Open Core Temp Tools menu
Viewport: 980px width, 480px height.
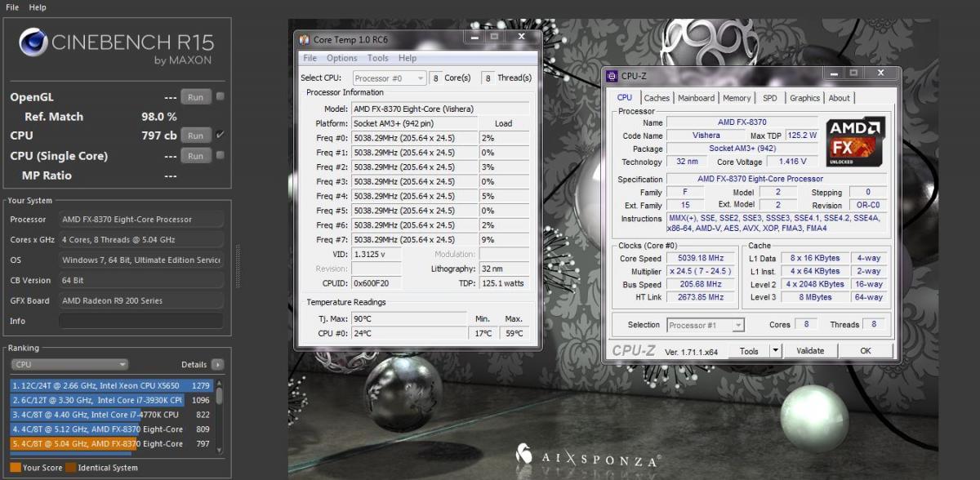378,58
